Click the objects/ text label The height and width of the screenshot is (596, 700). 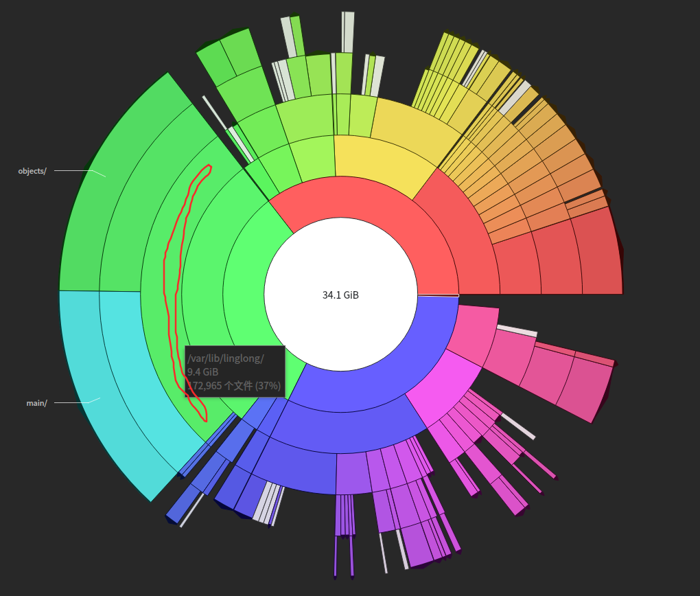(32, 171)
